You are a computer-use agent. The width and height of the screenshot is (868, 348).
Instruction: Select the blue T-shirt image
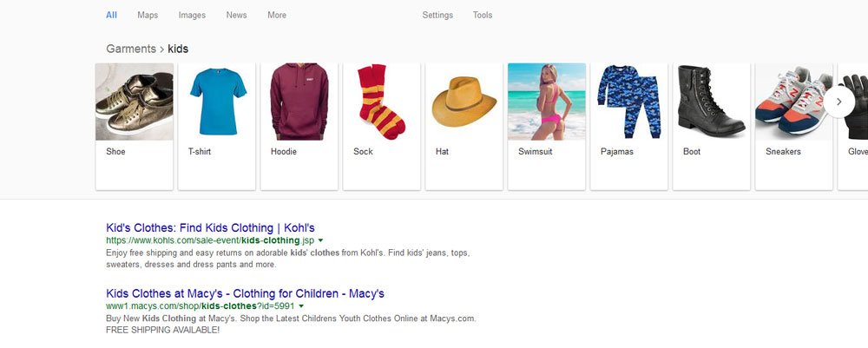[x=217, y=102]
